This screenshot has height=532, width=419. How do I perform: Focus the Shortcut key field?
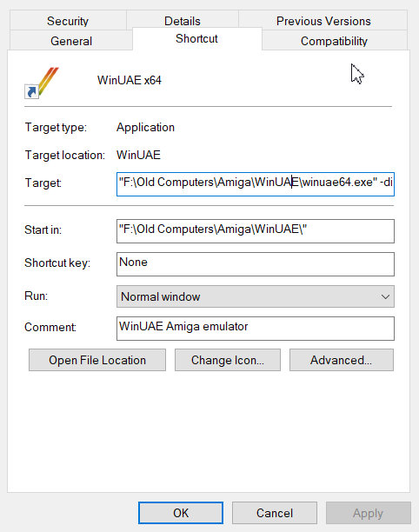pos(255,264)
